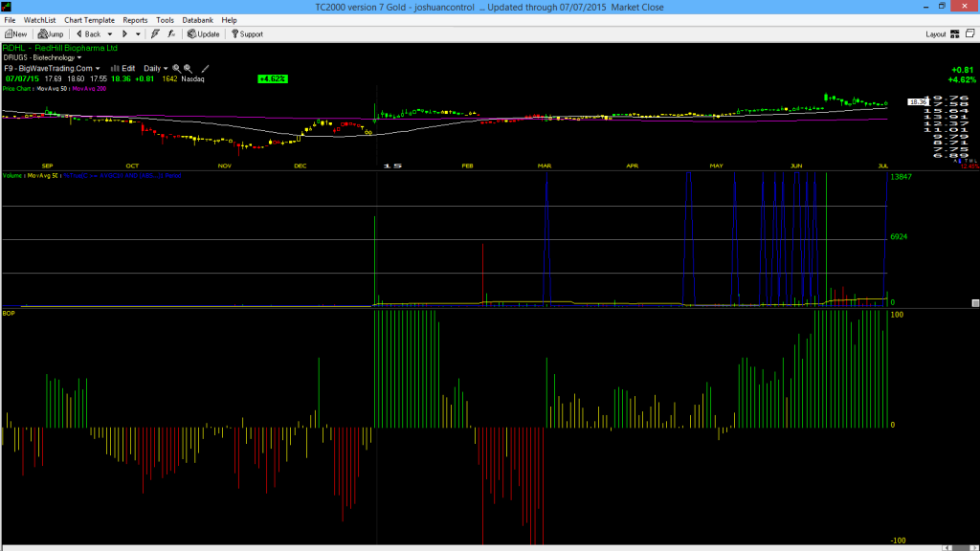Click the green +4.62% change badge

pos(273,78)
